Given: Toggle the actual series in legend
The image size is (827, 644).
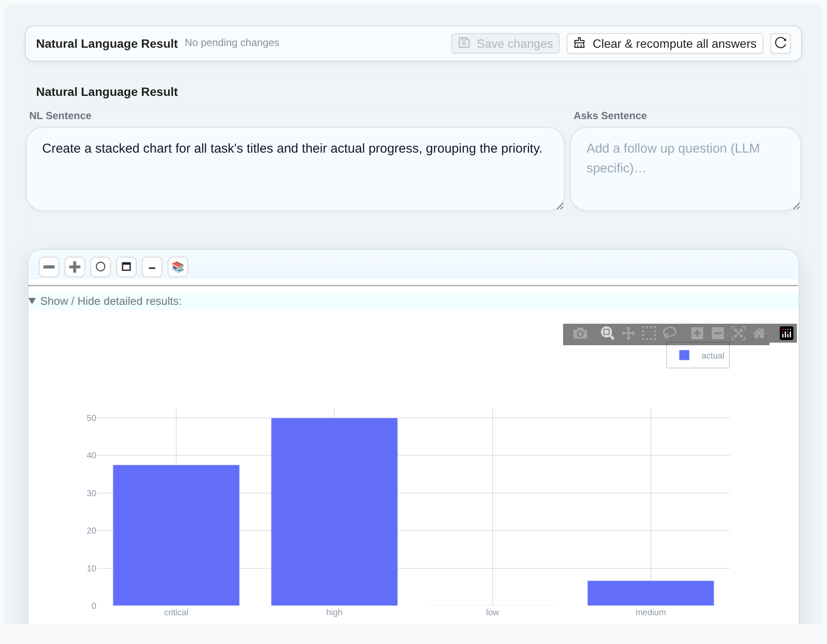Looking at the screenshot, I should [701, 356].
